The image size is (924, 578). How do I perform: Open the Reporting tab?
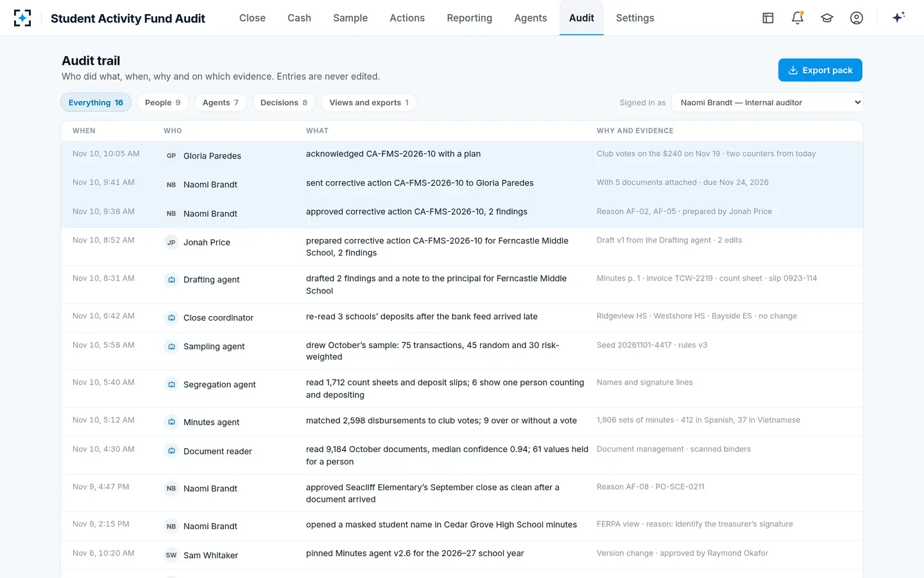(470, 18)
